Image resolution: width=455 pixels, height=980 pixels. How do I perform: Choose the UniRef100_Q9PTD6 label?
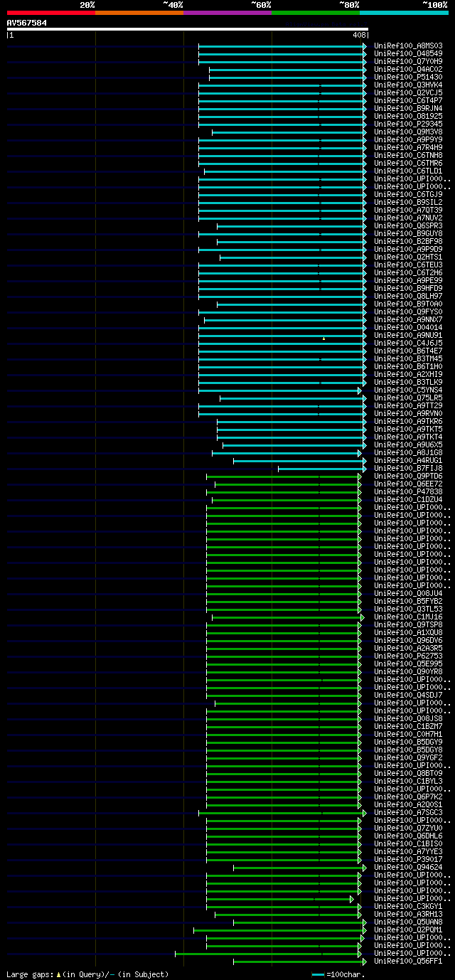click(408, 476)
